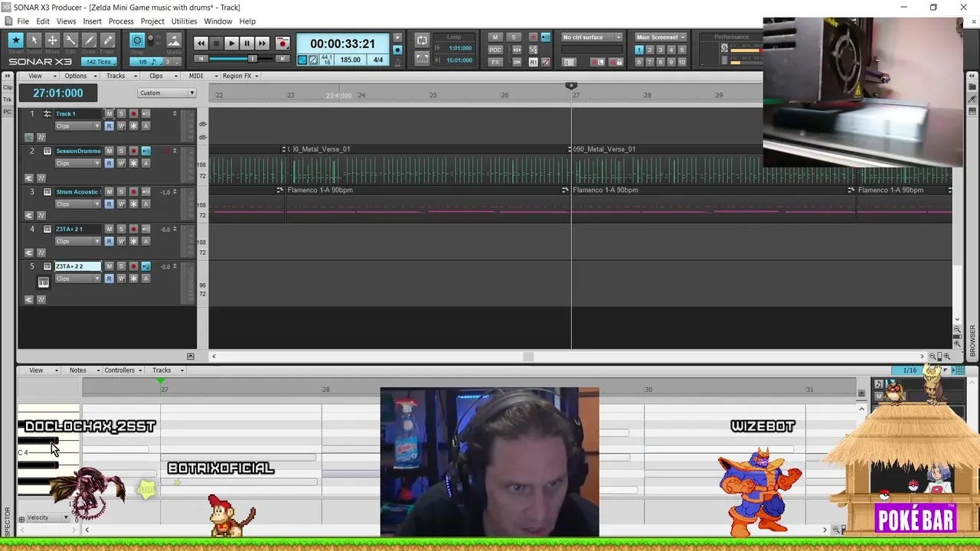
Task: Click the transport Record button
Action: pyautogui.click(x=283, y=44)
